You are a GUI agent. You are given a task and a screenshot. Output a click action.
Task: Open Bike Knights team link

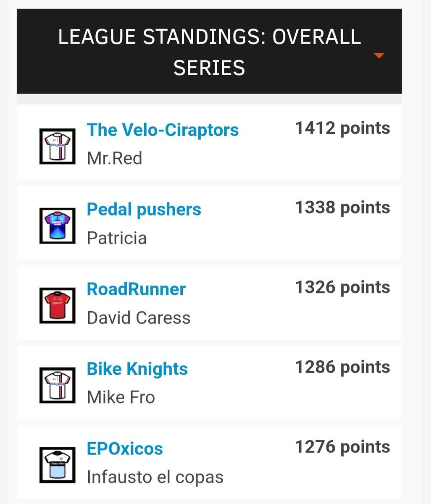tap(137, 369)
